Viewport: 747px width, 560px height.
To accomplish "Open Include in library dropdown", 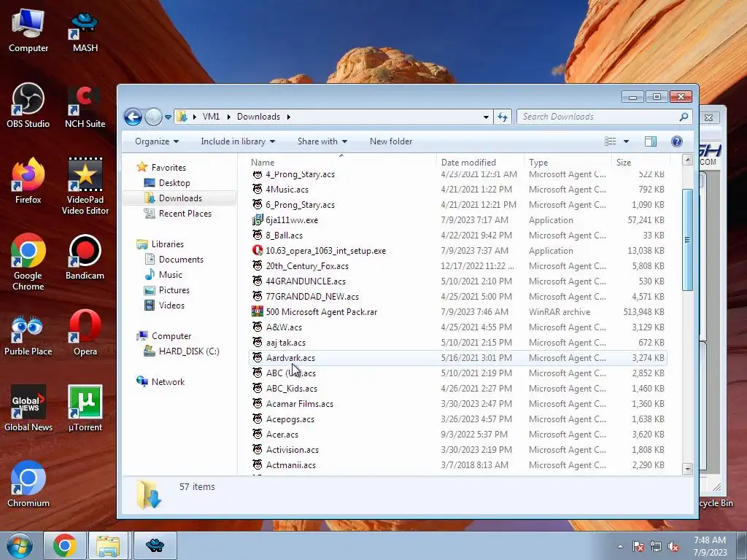I will pyautogui.click(x=238, y=141).
